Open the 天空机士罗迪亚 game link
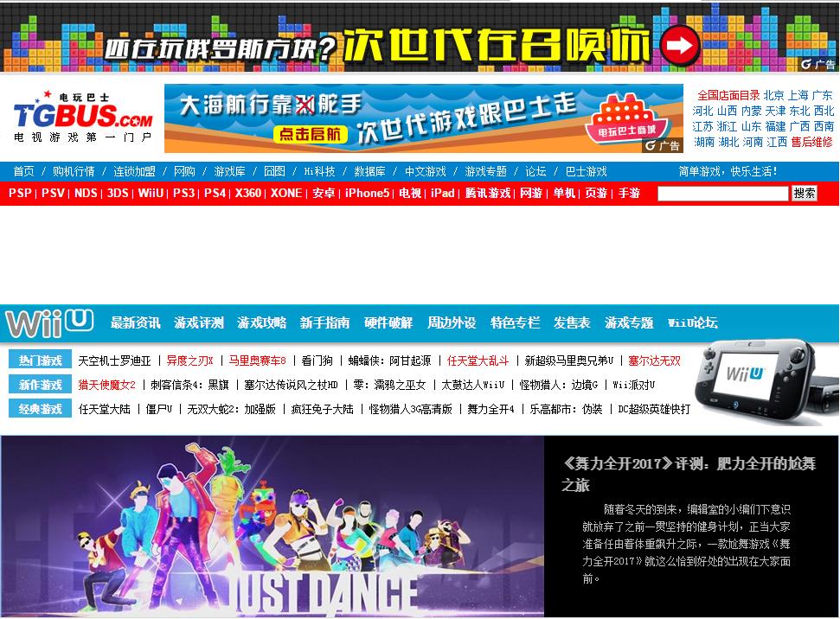Viewport: 840px width, 619px height. tap(115, 361)
